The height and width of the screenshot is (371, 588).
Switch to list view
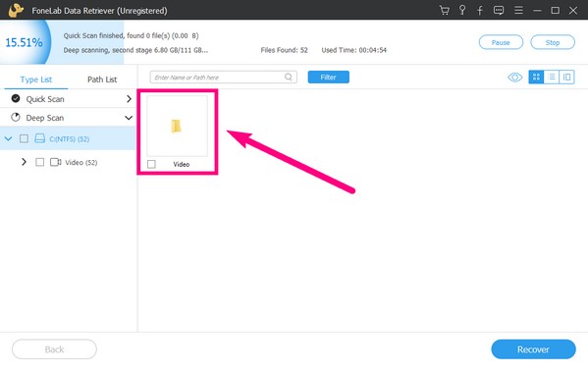click(x=552, y=77)
